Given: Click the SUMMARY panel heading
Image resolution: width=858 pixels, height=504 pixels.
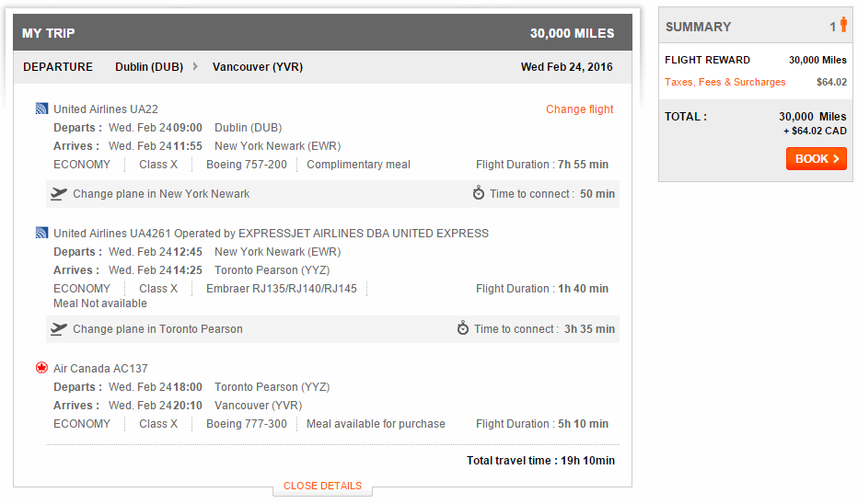Looking at the screenshot, I should coord(698,27).
